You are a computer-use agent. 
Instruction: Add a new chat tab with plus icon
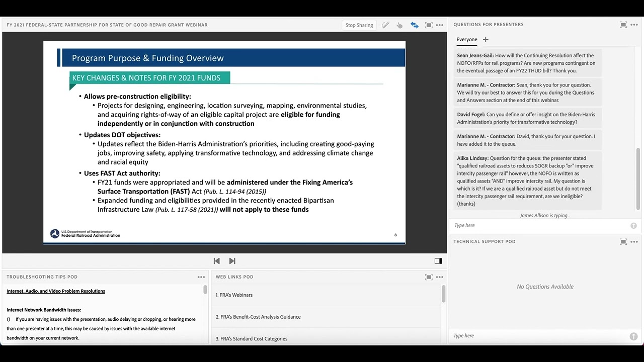pos(486,39)
